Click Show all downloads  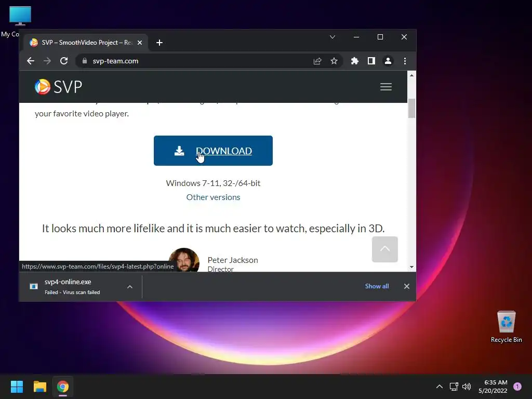[377, 286]
